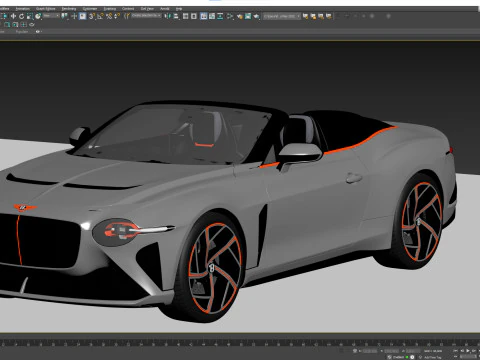Toggle the Spinner Snap button
This screenshot has height=360, width=480.
(x=117, y=16)
